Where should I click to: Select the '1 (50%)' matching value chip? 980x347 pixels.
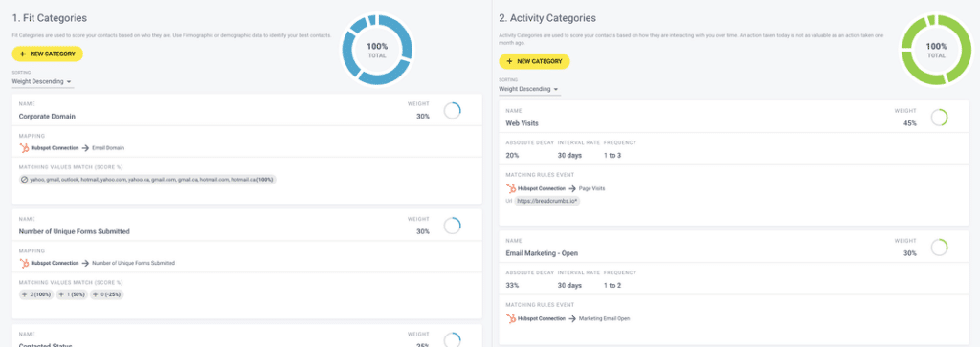coord(72,294)
